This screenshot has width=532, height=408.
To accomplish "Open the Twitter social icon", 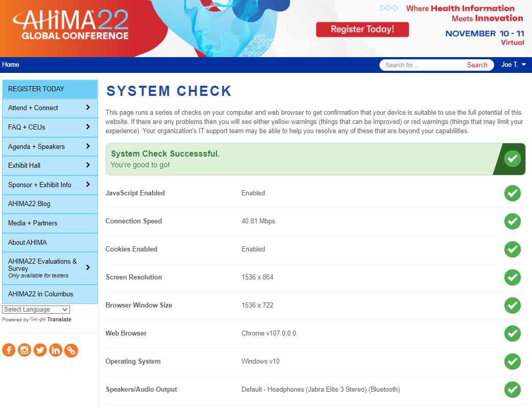I will [40, 350].
